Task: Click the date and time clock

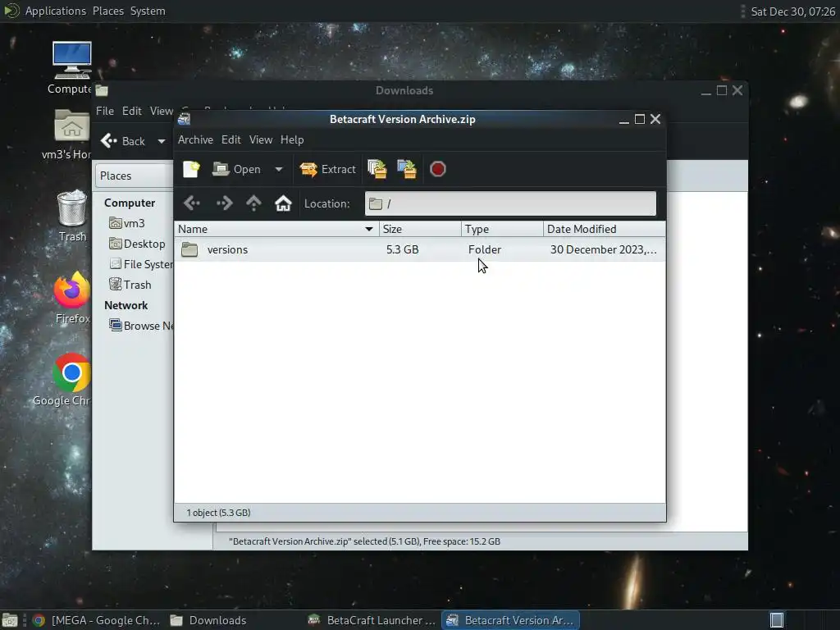Action: (793, 11)
